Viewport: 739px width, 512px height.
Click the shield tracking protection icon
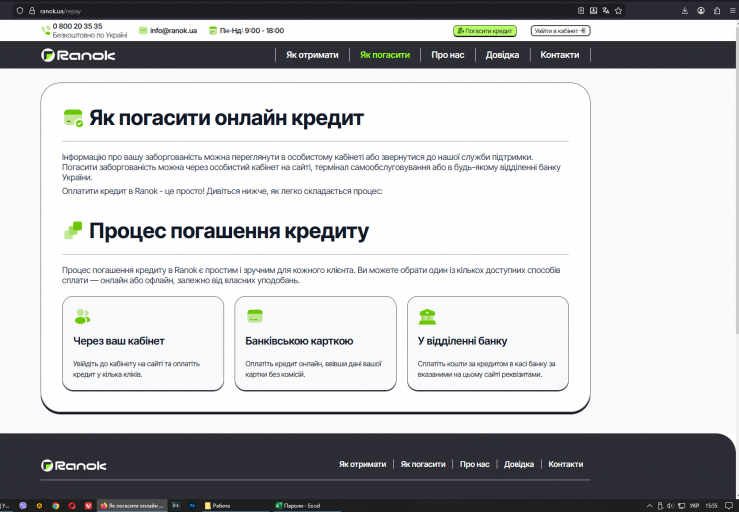[20, 10]
